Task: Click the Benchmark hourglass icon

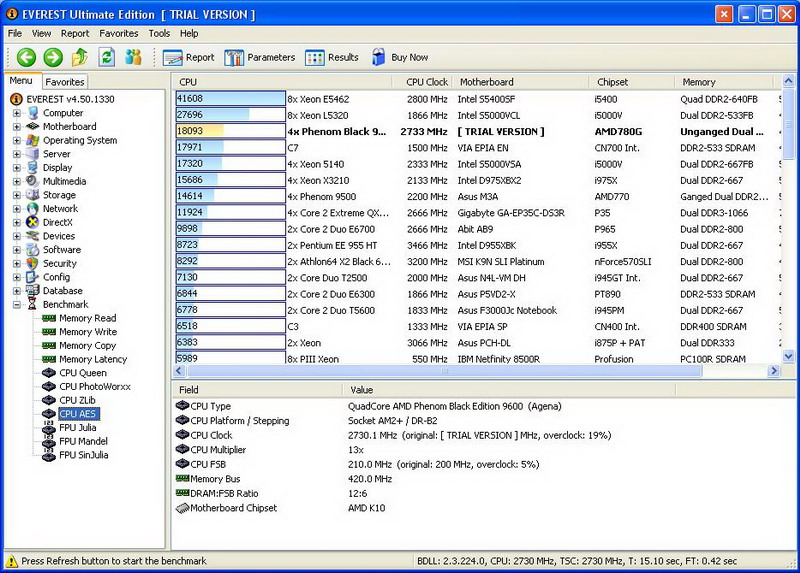Action: [33, 305]
